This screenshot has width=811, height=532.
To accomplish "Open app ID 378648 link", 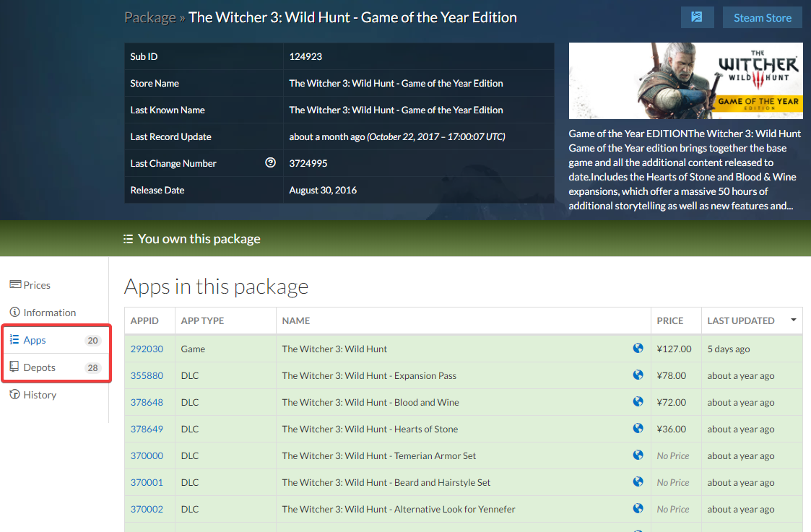I will coord(147,402).
